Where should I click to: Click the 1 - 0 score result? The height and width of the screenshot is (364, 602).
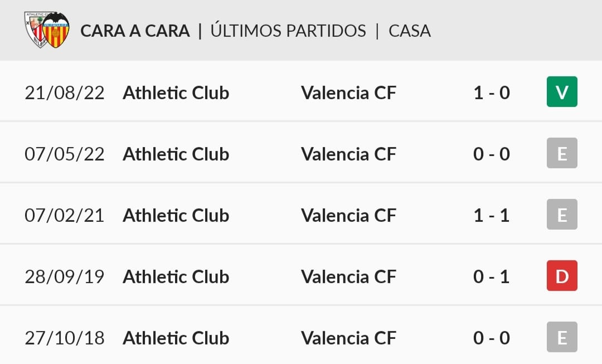pyautogui.click(x=492, y=93)
